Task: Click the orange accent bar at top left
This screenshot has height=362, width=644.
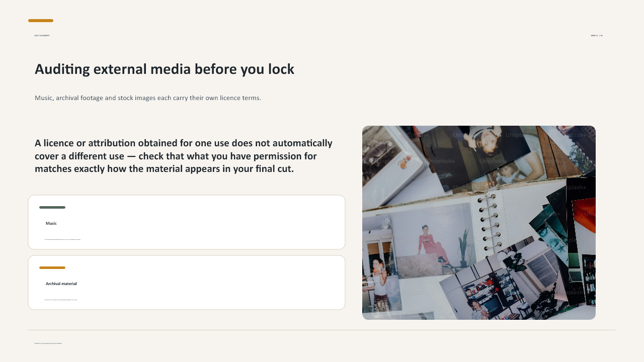Action: click(x=41, y=21)
